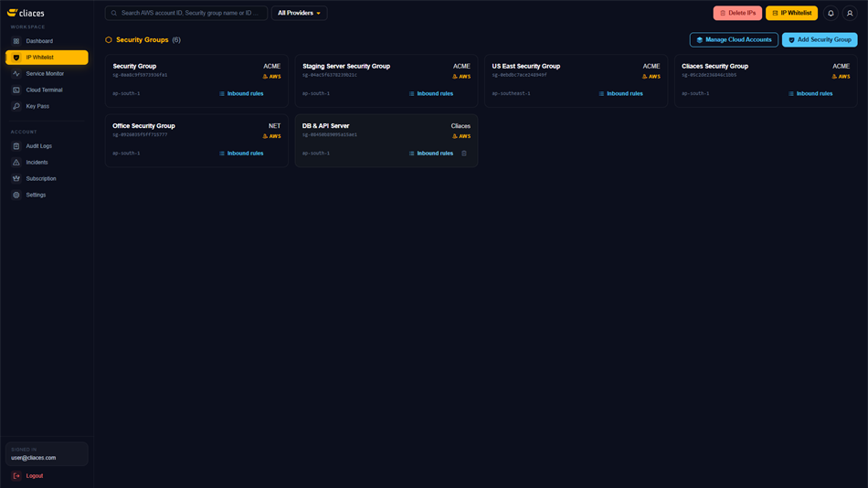The image size is (868, 488).
Task: Log out via the Logout link
Action: point(35,476)
